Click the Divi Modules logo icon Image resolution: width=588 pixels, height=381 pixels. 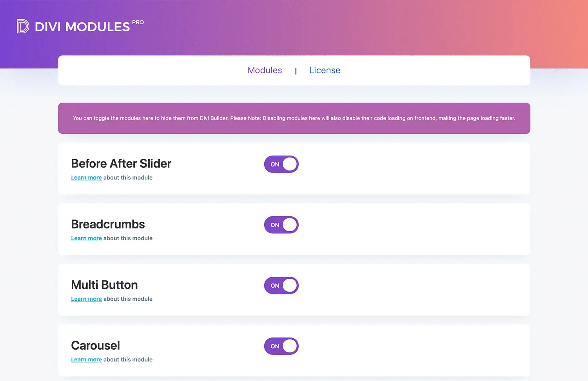point(22,26)
